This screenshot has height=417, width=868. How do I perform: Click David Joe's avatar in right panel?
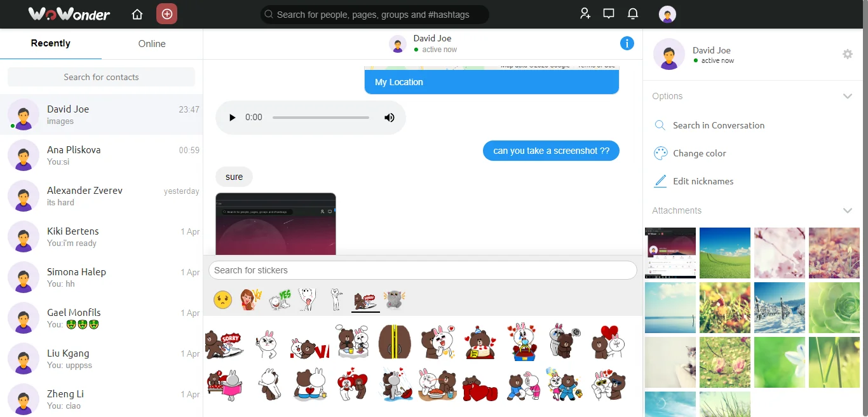[669, 54]
